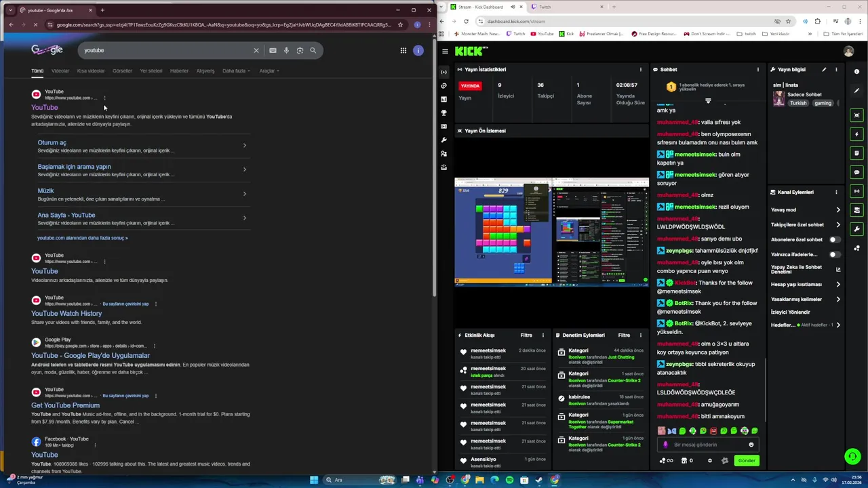The image size is (868, 488).
Task: Click the Google search magnifier icon
Action: point(313,50)
